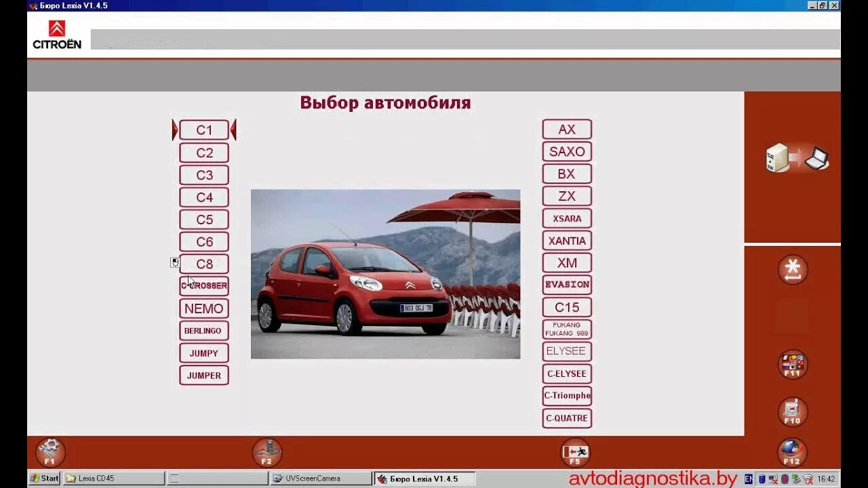Pick the C8 model button
This screenshot has height=488, width=868.
(204, 264)
